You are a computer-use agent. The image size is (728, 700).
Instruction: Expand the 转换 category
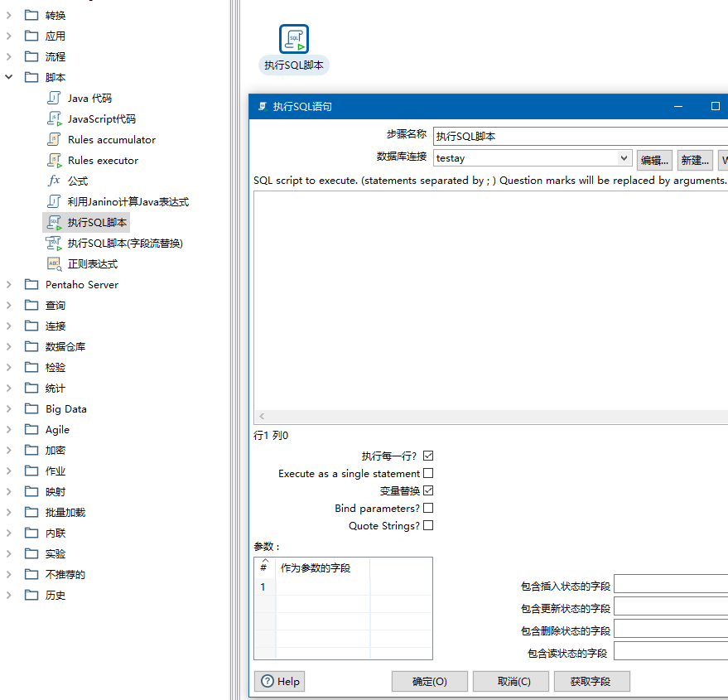(x=9, y=16)
